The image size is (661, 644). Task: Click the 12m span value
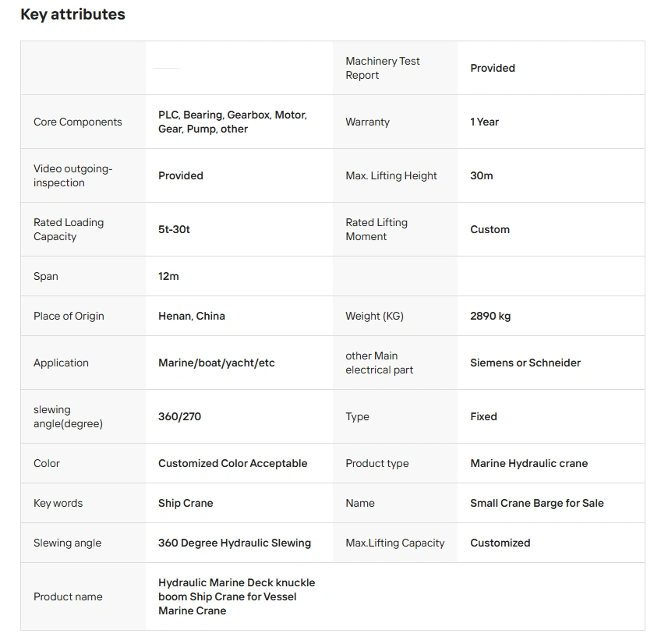(168, 276)
